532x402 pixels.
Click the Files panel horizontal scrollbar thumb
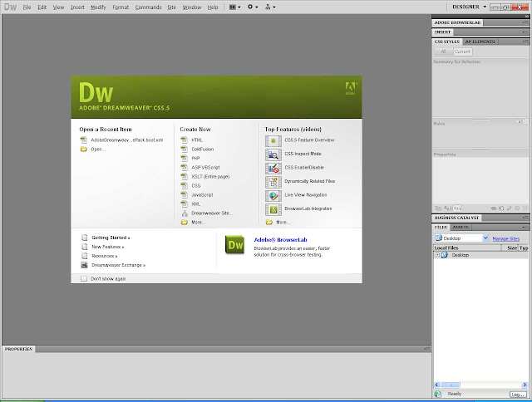coord(451,385)
